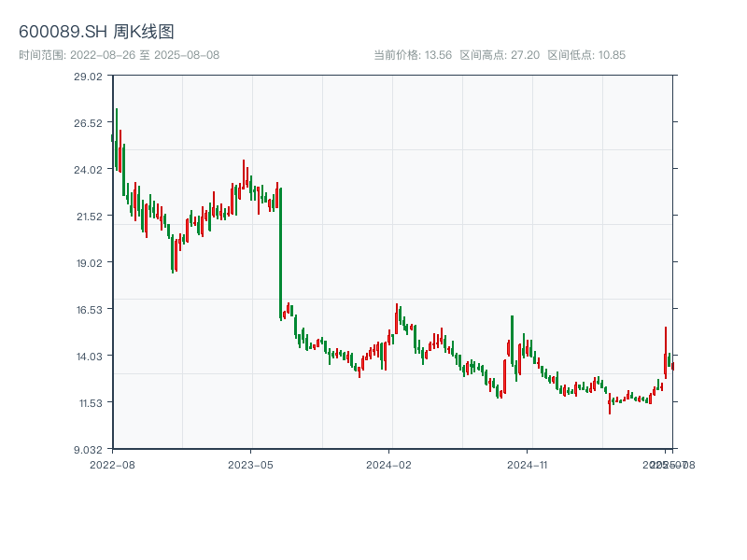Select the 时间范围 date range text
The image size is (747, 560).
tap(119, 55)
